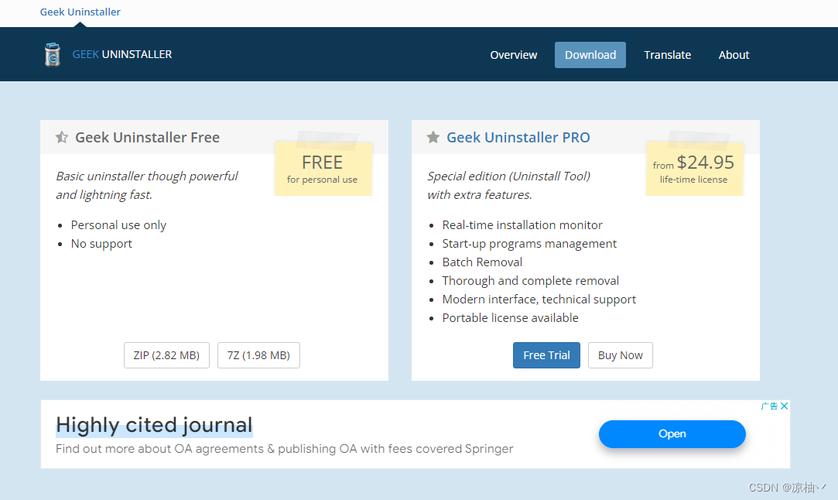Click the blue Open button in the ad
The height and width of the screenshot is (500, 838).
tap(672, 434)
